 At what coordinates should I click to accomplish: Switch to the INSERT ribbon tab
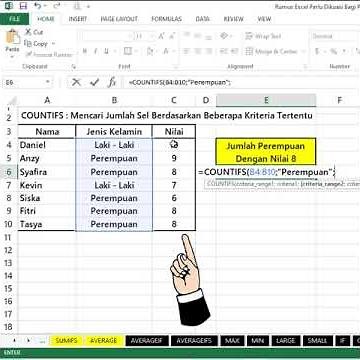pos(78,19)
